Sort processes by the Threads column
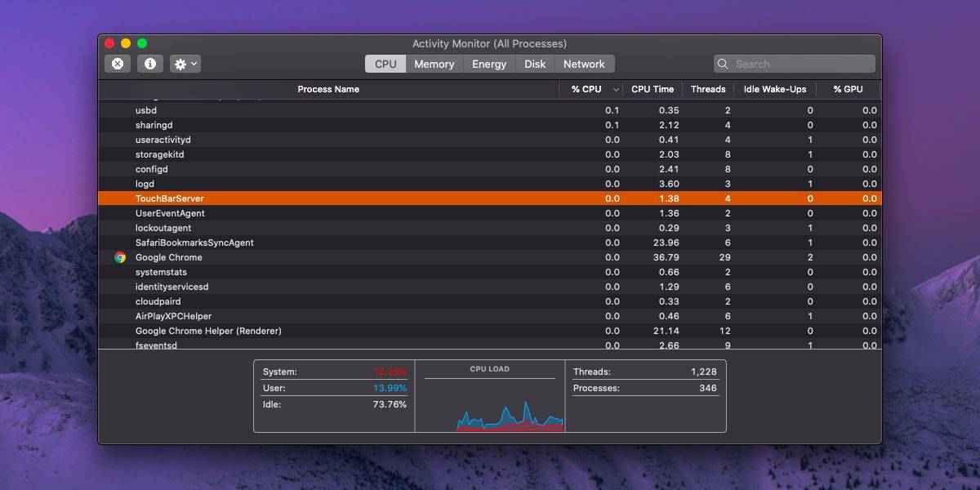Viewport: 980px width, 490px height. pyautogui.click(x=707, y=89)
